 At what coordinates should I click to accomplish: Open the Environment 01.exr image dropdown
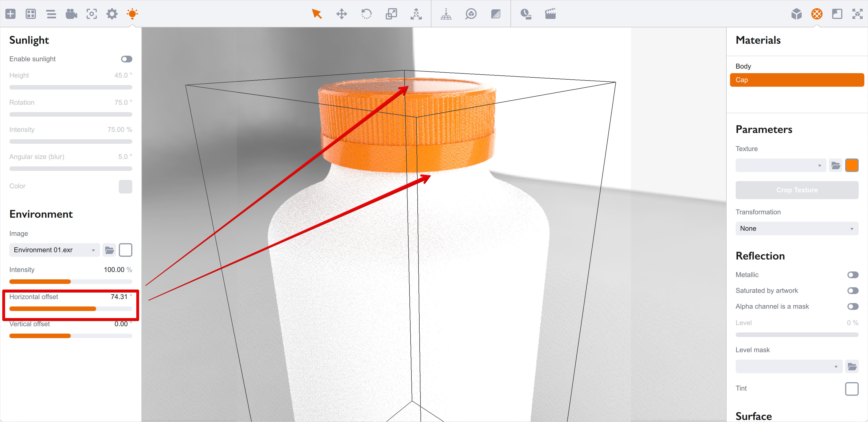pos(54,250)
